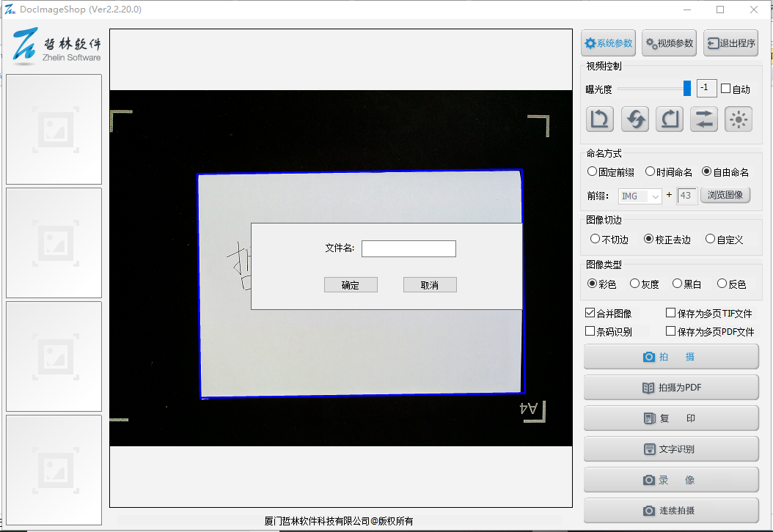Enable 保存为多页PDF文件 checkbox
773x532 pixels.
click(x=670, y=331)
